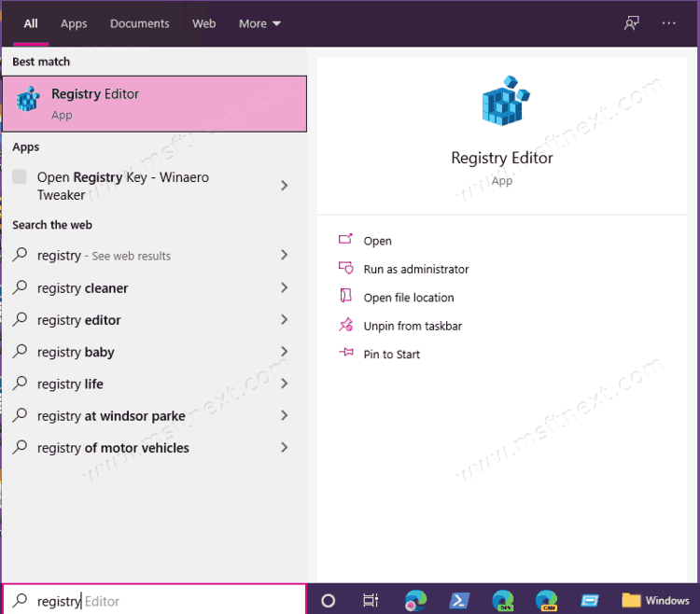Switch to the Web search tab
700x614 pixels.
tap(204, 23)
